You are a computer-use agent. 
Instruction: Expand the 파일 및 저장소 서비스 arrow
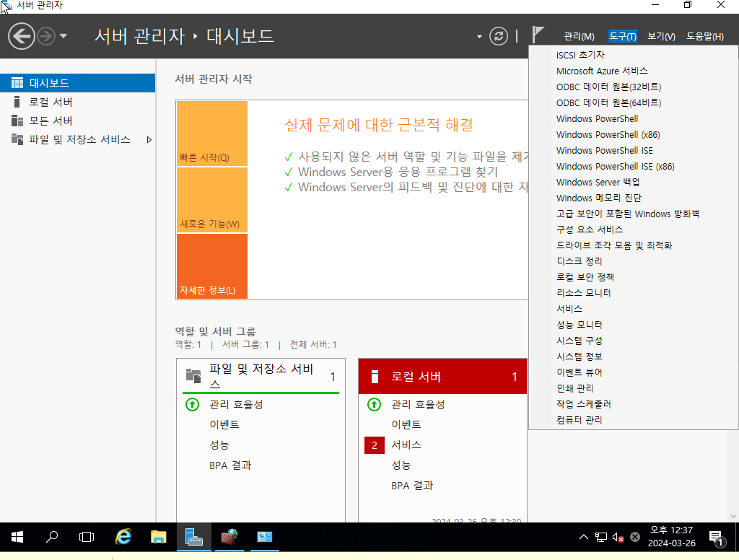(149, 139)
